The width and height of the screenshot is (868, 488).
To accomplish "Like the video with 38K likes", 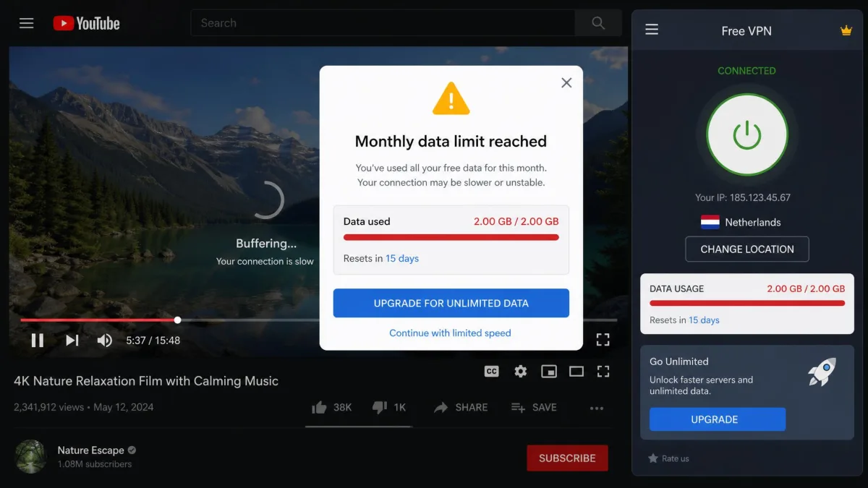I will [331, 408].
